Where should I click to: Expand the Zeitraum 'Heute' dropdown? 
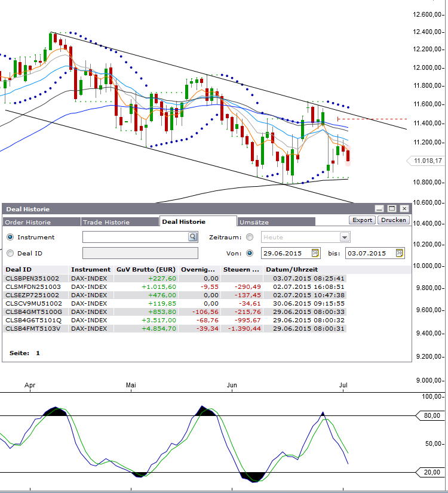click(x=344, y=237)
